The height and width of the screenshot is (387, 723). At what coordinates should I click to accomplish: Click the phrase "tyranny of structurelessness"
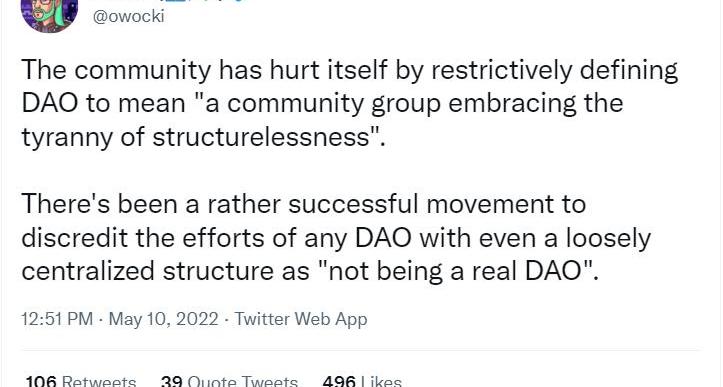pos(196,137)
